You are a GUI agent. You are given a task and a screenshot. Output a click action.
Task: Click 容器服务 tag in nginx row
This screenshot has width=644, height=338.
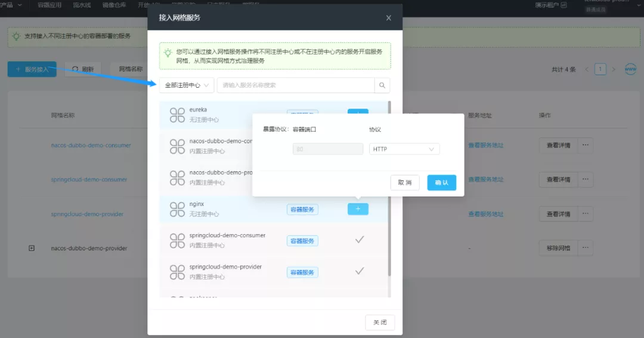(x=302, y=209)
